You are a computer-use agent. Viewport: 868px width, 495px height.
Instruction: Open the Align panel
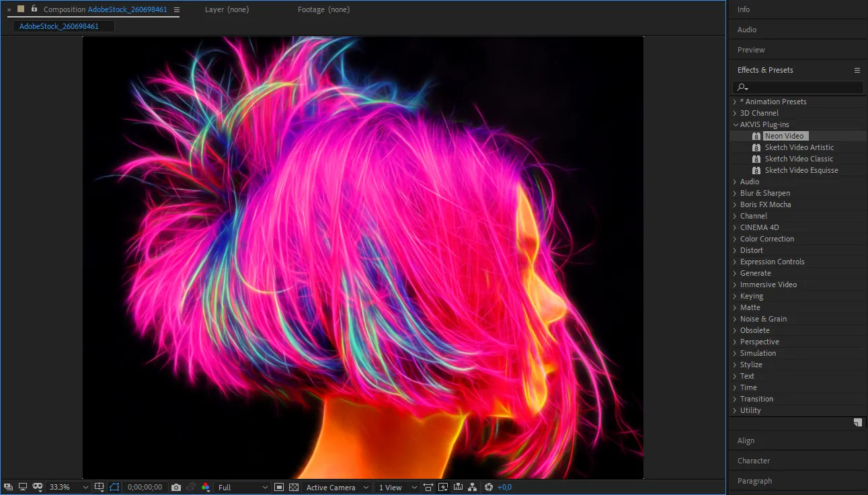tap(746, 441)
